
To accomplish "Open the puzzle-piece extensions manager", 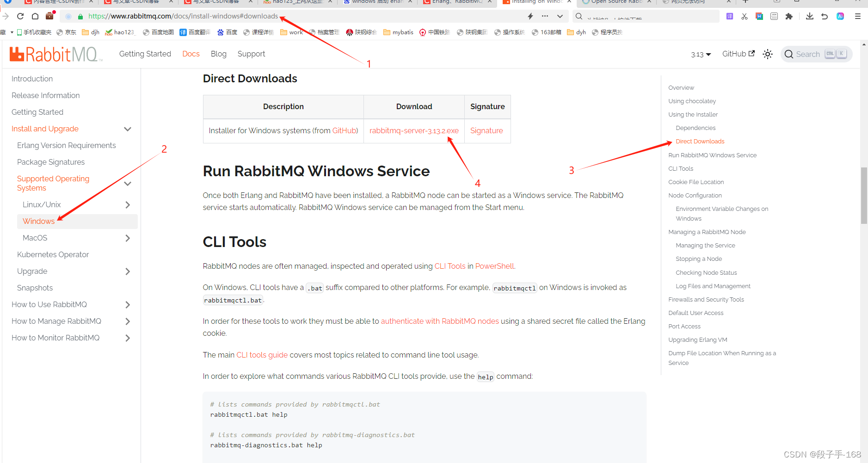I will [x=789, y=16].
